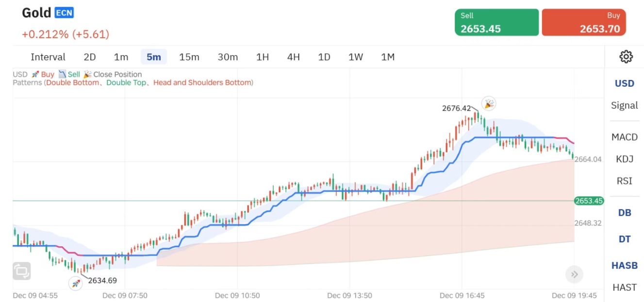Toggle the RSI indicator

click(x=624, y=181)
